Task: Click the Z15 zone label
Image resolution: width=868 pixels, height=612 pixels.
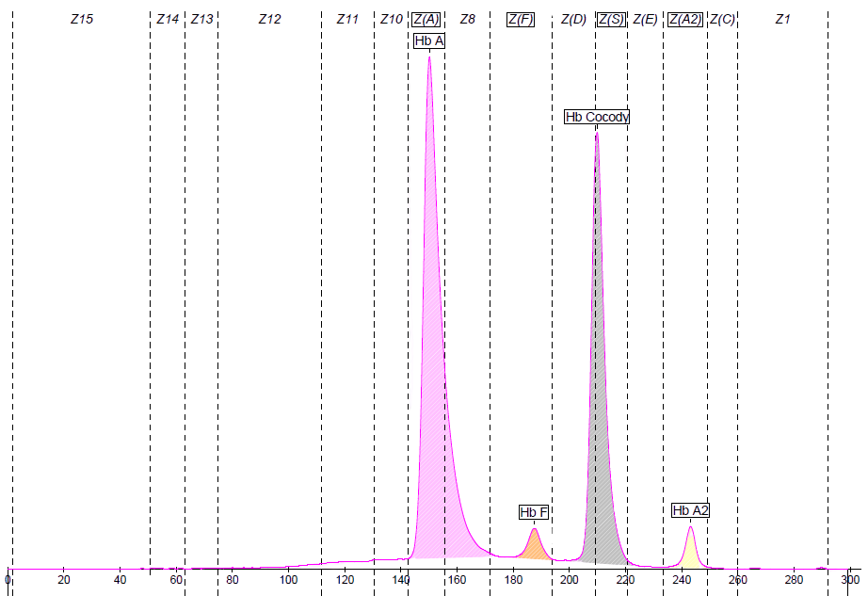Action: [x=82, y=19]
